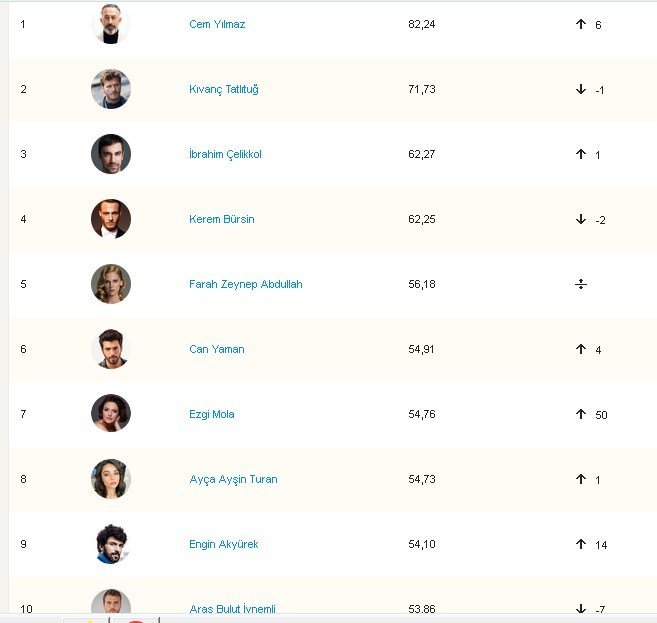Follow the Kıvanç Tatlıtuğ link
Screen dimensions: 657x623
coord(224,89)
